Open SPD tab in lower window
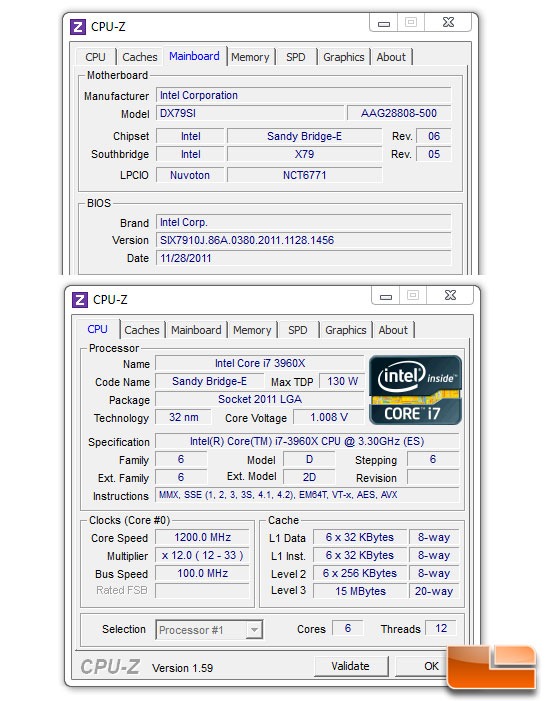 298,330
